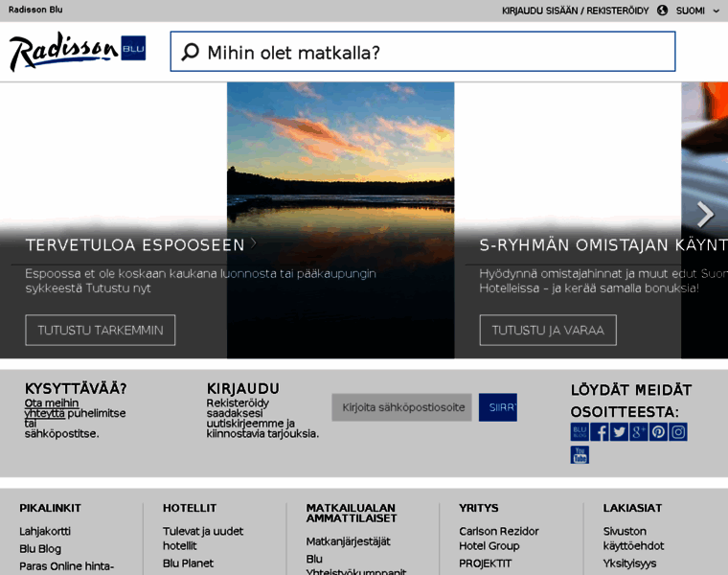
Task: Click the PIKALINKIT footer heading
Action: click(50, 508)
